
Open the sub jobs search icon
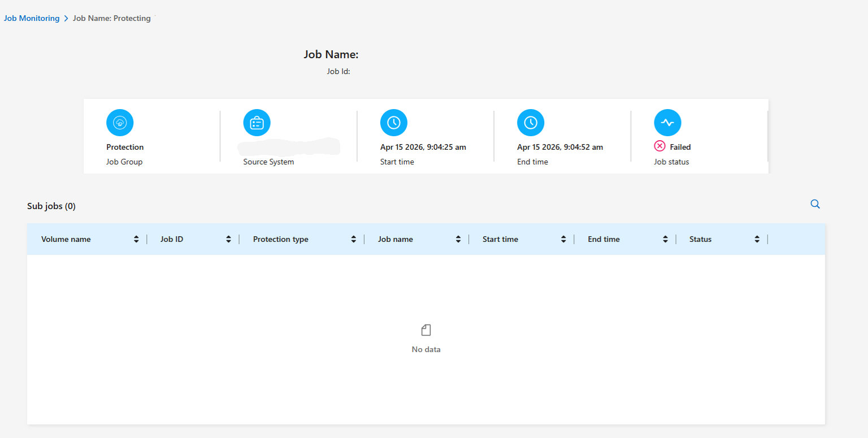coord(815,204)
